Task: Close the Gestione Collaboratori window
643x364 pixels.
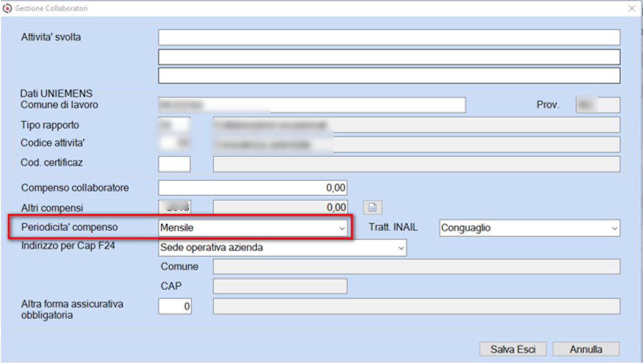Action: click(632, 8)
